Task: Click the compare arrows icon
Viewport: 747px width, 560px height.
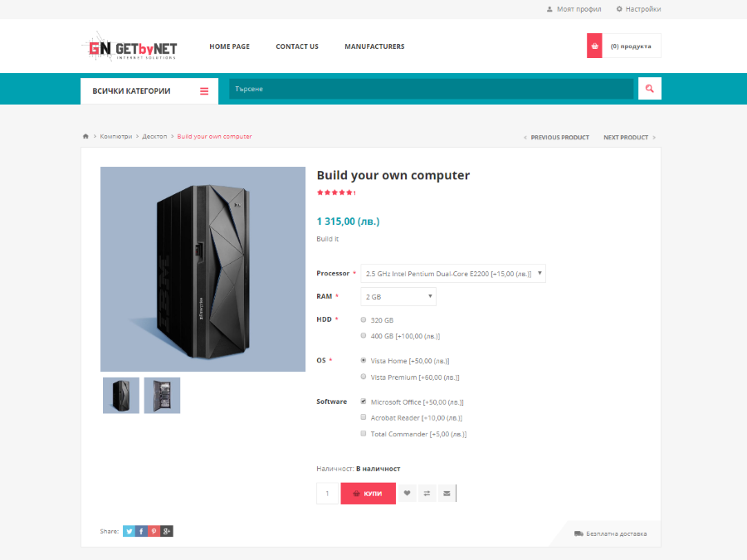Action: (x=427, y=494)
